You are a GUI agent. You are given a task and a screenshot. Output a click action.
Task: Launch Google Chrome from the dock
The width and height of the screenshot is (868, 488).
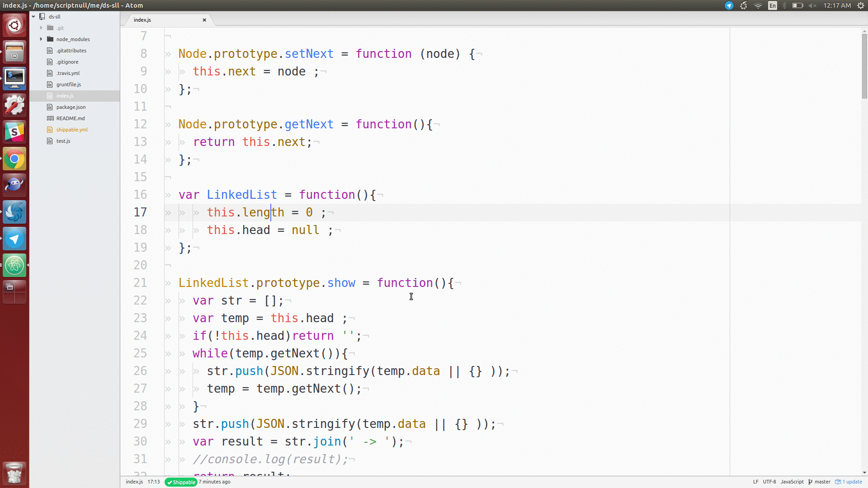coord(15,159)
